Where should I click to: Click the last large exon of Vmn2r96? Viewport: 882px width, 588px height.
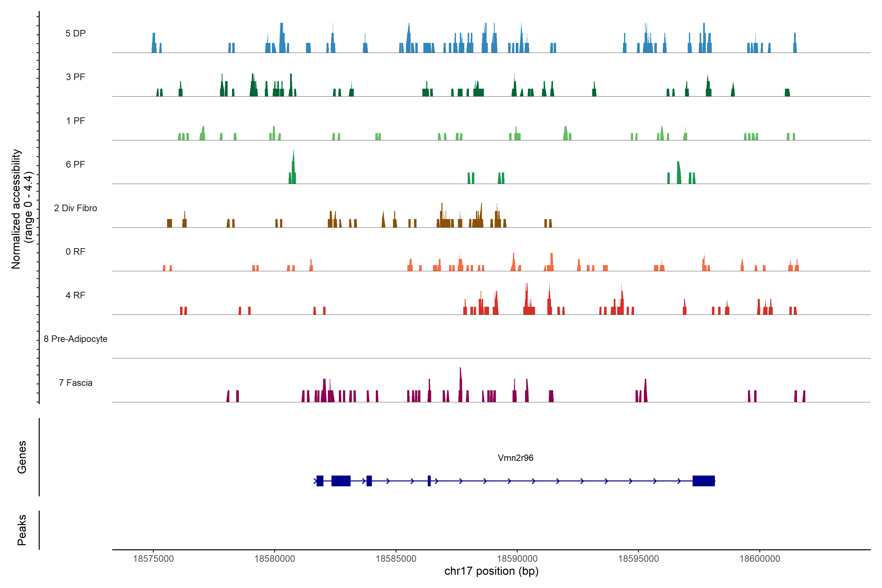coord(703,481)
